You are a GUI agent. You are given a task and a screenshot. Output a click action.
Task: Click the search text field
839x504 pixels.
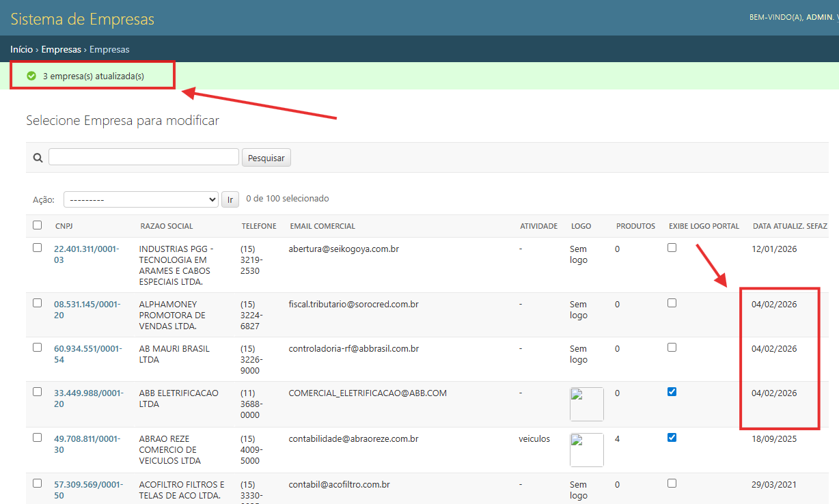pyautogui.click(x=143, y=157)
